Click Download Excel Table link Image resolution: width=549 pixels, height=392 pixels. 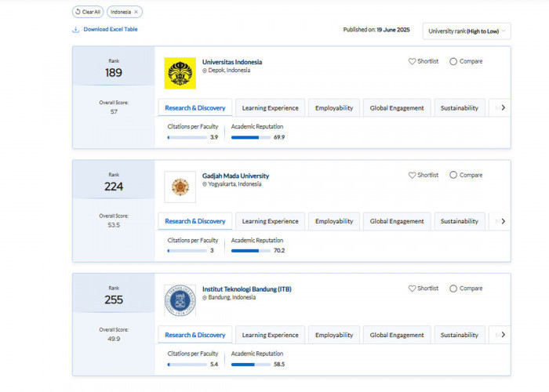(x=111, y=30)
